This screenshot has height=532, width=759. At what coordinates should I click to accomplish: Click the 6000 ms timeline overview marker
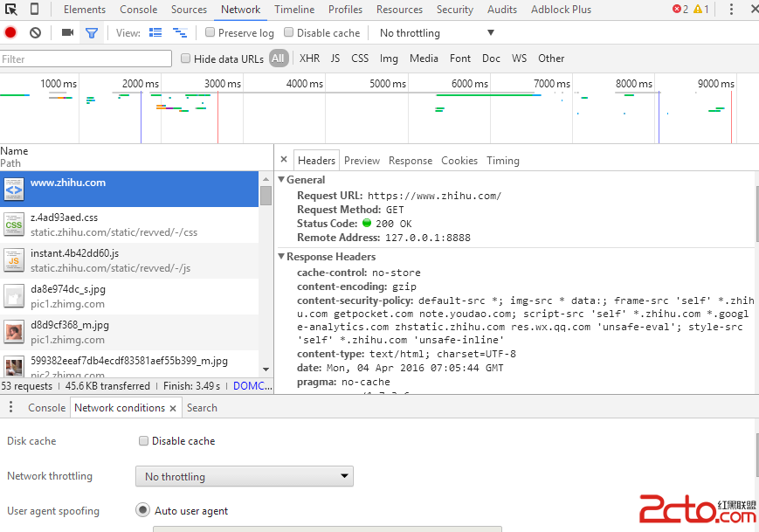pos(470,83)
